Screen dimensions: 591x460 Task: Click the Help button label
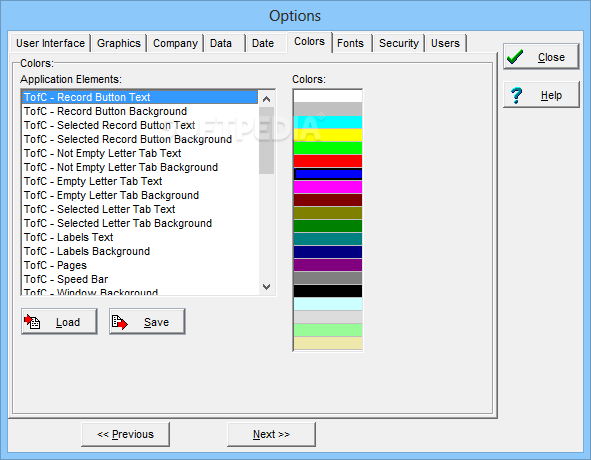click(x=551, y=95)
